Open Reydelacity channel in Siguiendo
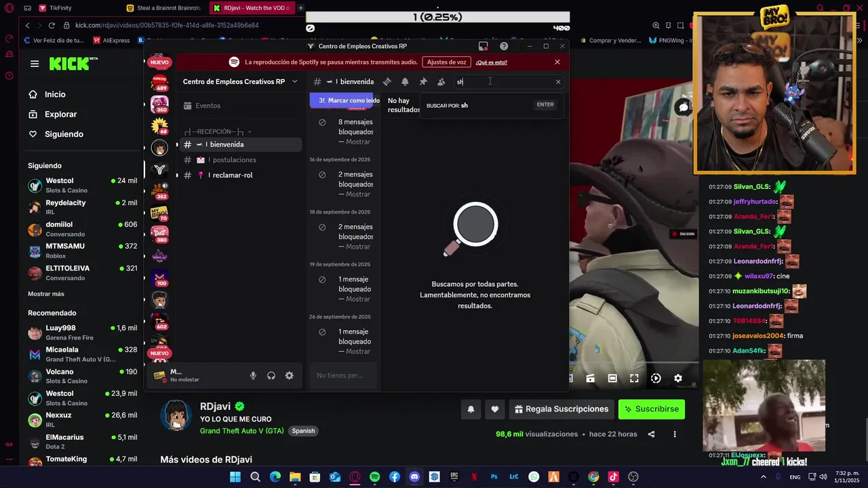Screen dimensions: 868x488 [x=82, y=207]
